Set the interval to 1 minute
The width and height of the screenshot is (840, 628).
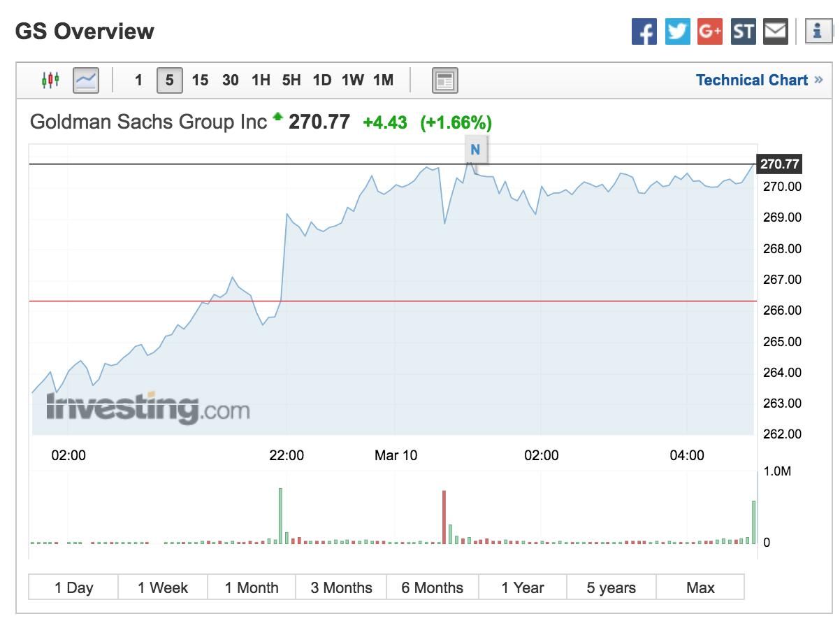[138, 80]
